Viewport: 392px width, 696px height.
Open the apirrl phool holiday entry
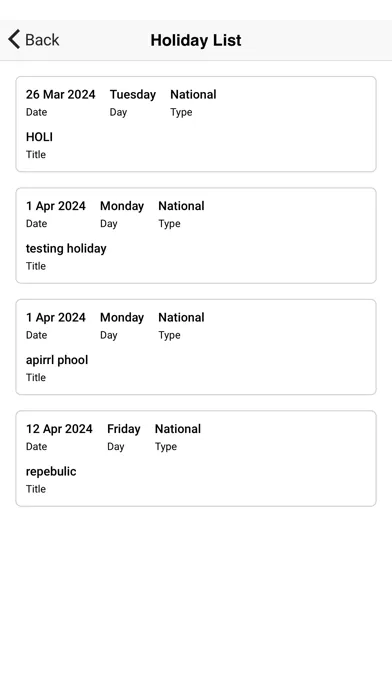tap(196, 347)
